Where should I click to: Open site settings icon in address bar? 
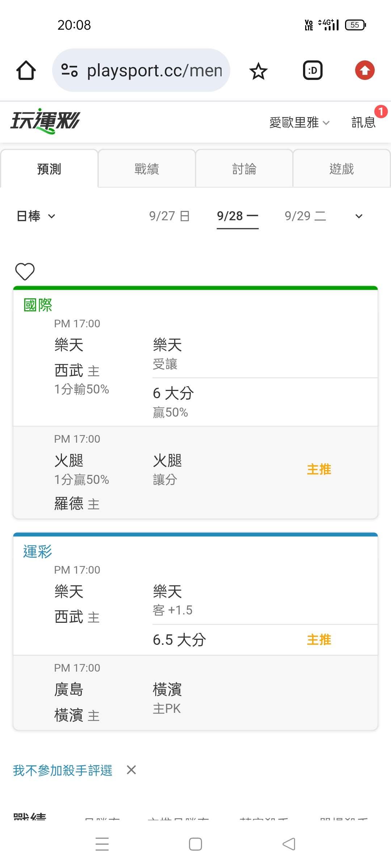pos(69,70)
